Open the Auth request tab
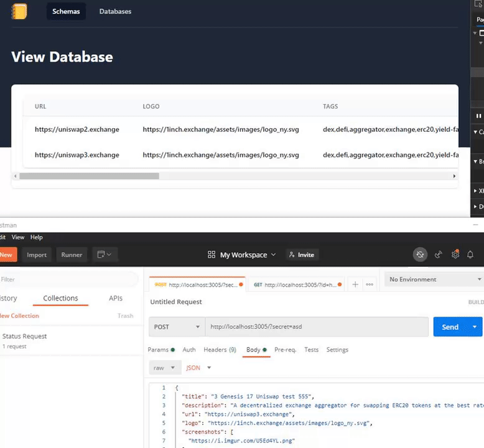The image size is (484, 448). (x=189, y=350)
